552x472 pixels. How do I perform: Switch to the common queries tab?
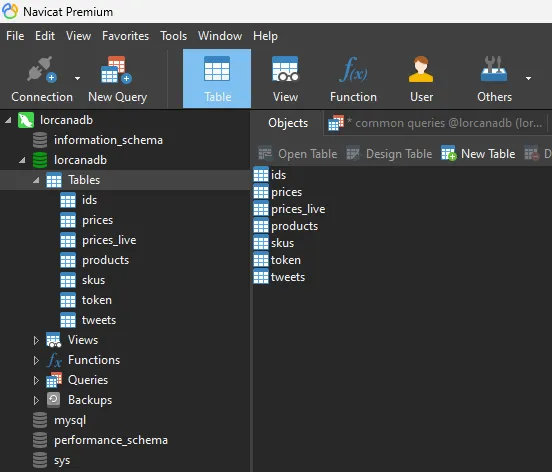point(435,123)
